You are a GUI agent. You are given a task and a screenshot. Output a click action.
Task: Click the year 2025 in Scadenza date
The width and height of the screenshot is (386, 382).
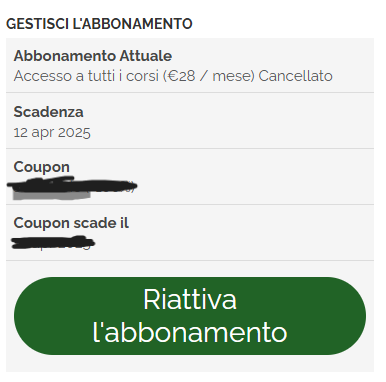(x=74, y=132)
